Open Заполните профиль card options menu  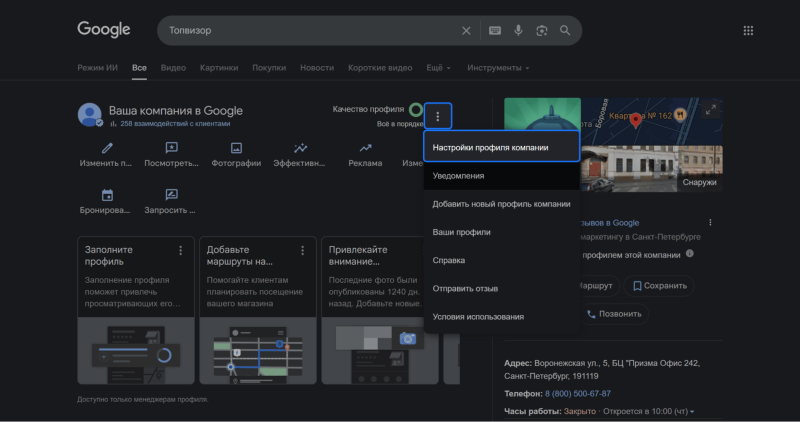point(180,250)
